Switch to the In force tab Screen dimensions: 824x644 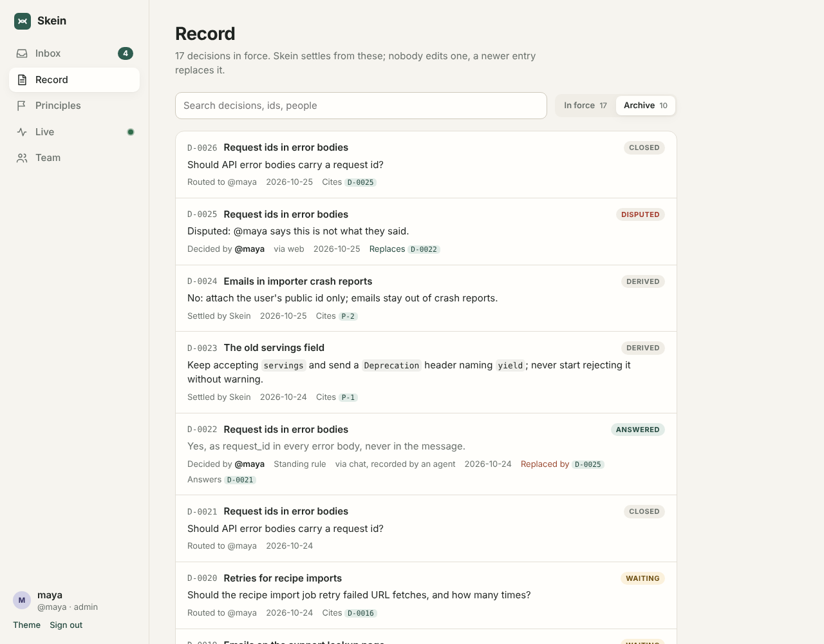(585, 106)
